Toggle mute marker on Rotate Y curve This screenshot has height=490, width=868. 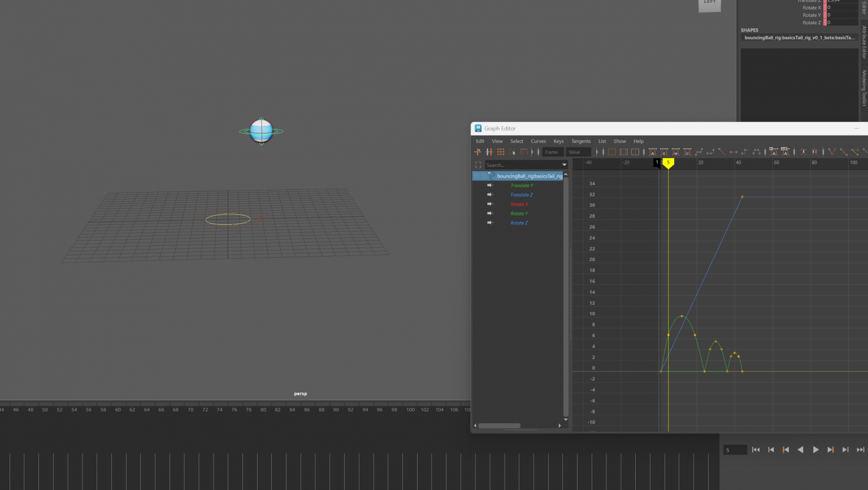coord(490,214)
